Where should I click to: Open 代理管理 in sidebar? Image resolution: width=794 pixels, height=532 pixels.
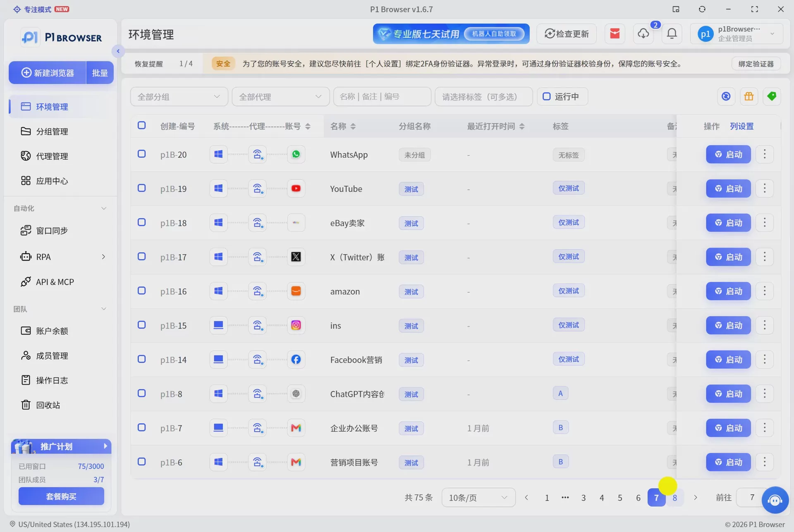52,156
